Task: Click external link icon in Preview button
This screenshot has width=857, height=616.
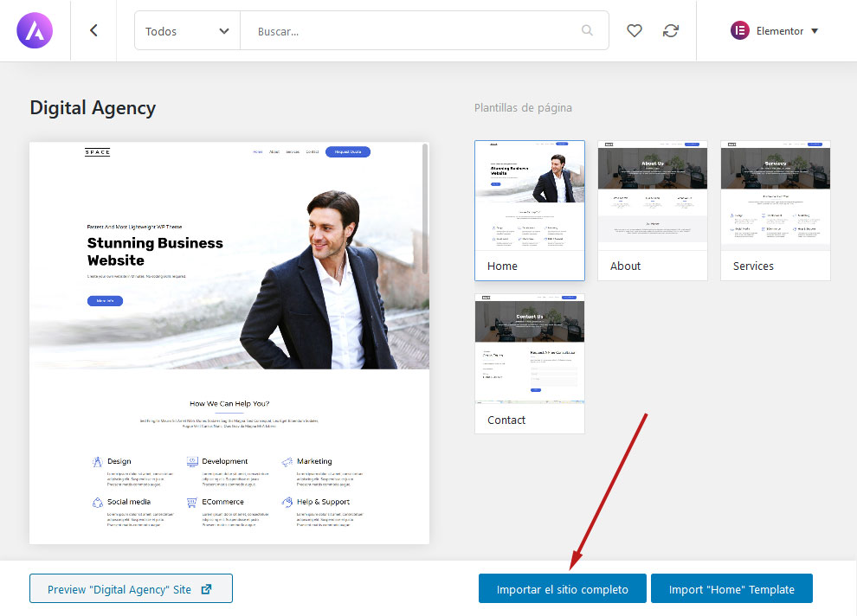Action: pos(206,589)
